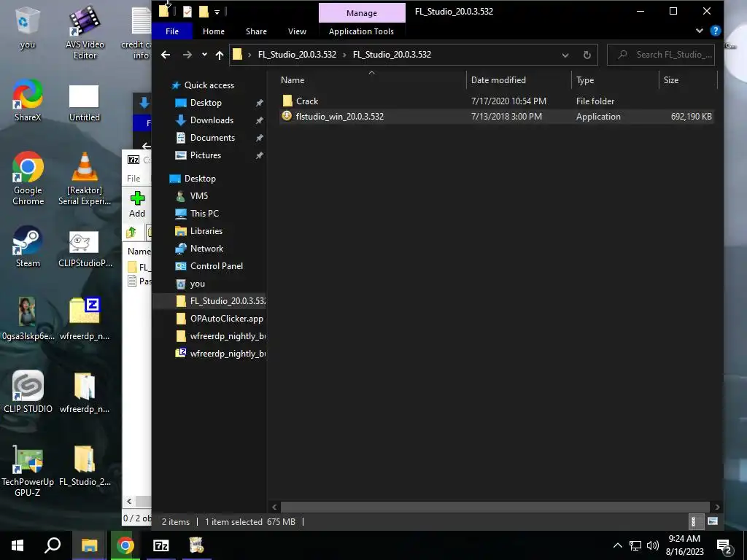Open the File menu tab
This screenshot has height=560, width=747.
(x=172, y=31)
